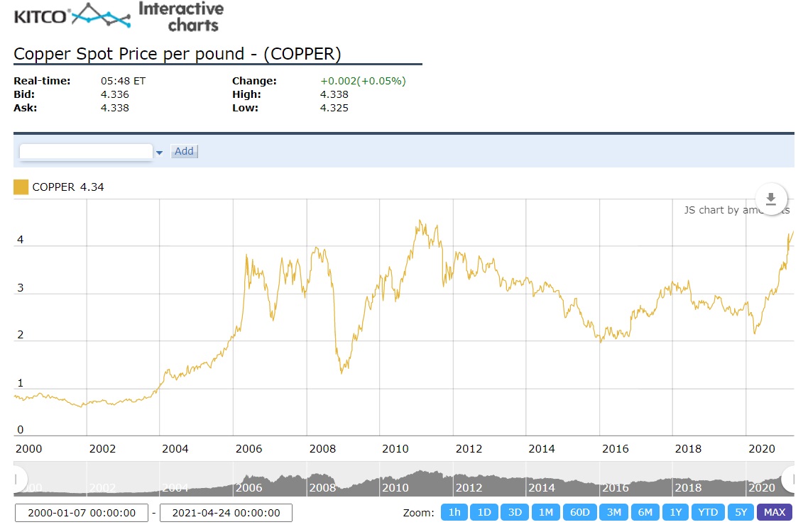Image resolution: width=803 pixels, height=532 pixels.
Task: Click the Low value 4.325
Action: tap(334, 108)
